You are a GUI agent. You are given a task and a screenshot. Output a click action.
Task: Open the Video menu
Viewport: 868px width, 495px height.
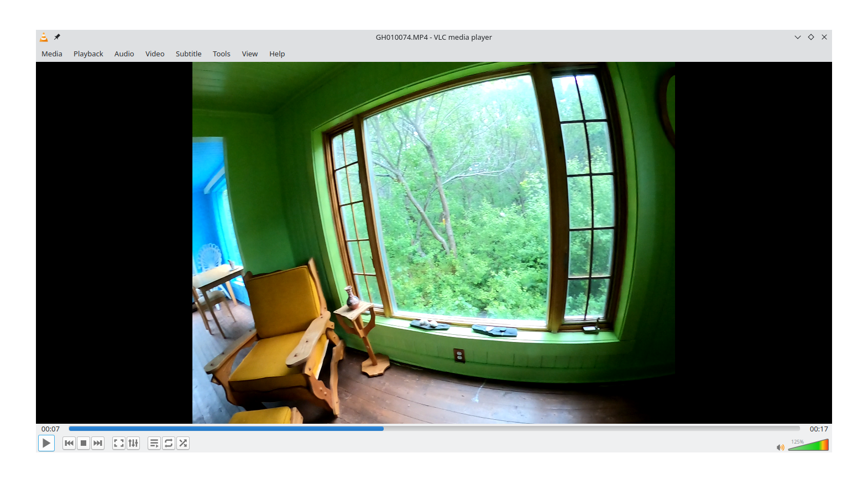(155, 54)
